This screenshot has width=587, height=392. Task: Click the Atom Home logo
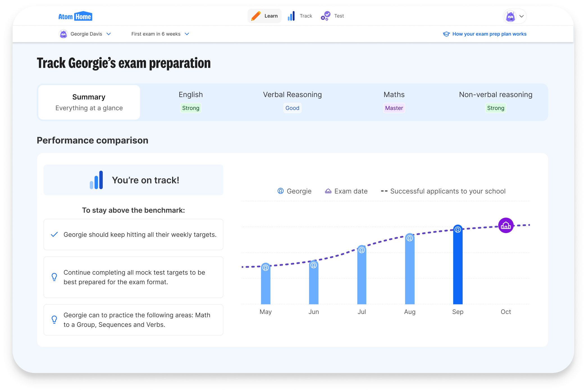[75, 17]
